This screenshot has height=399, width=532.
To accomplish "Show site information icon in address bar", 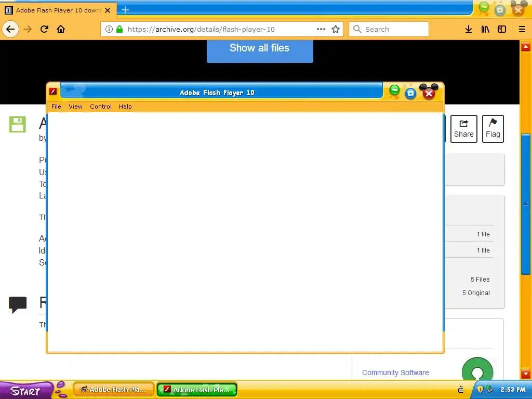I will point(109,29).
